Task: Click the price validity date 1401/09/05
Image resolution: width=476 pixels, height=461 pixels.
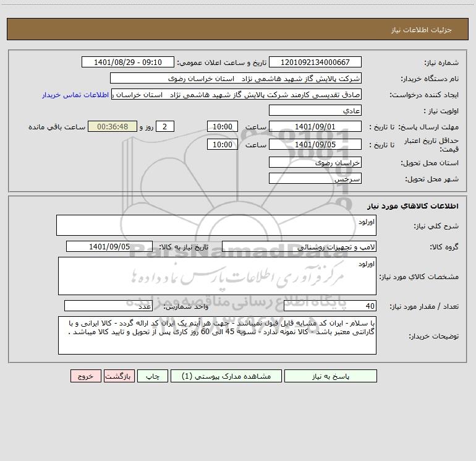Action: click(315, 144)
